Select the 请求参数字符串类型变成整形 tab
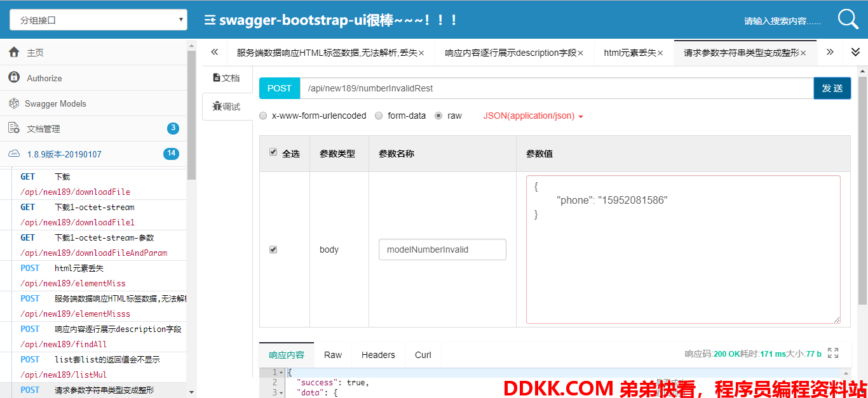The width and height of the screenshot is (868, 398). [742, 53]
